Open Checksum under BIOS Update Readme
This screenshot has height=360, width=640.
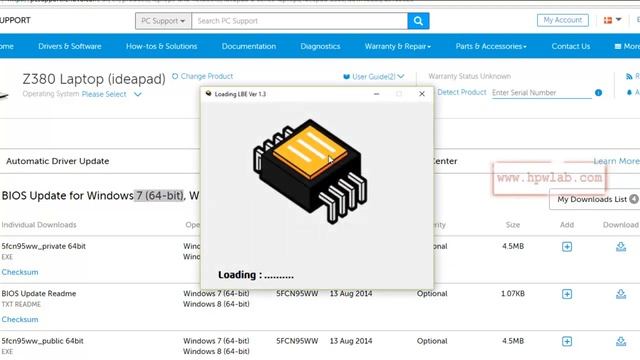[x=20, y=319]
